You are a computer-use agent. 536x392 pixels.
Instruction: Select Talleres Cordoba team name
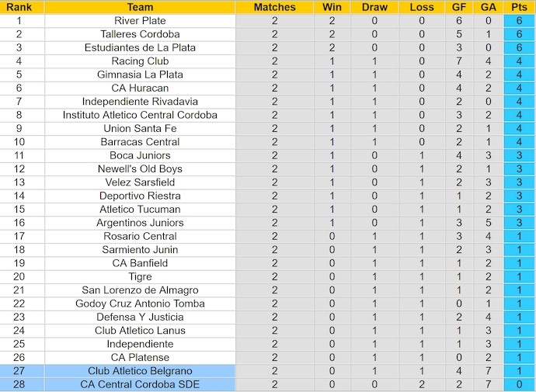tap(140, 34)
